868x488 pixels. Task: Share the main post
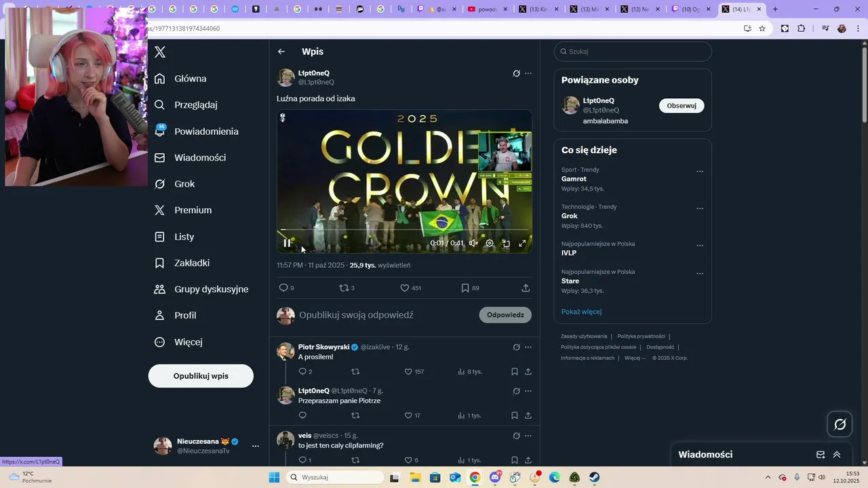pyautogui.click(x=526, y=288)
